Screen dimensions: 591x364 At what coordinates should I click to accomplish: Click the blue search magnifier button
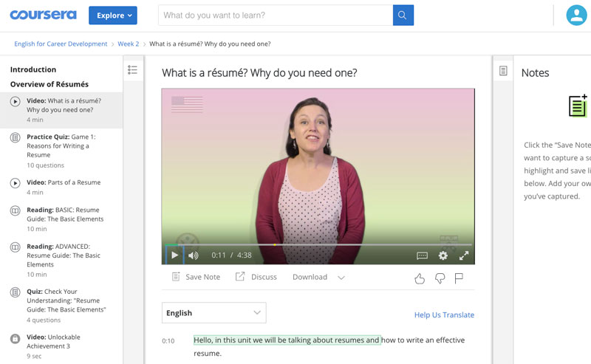[x=403, y=15]
